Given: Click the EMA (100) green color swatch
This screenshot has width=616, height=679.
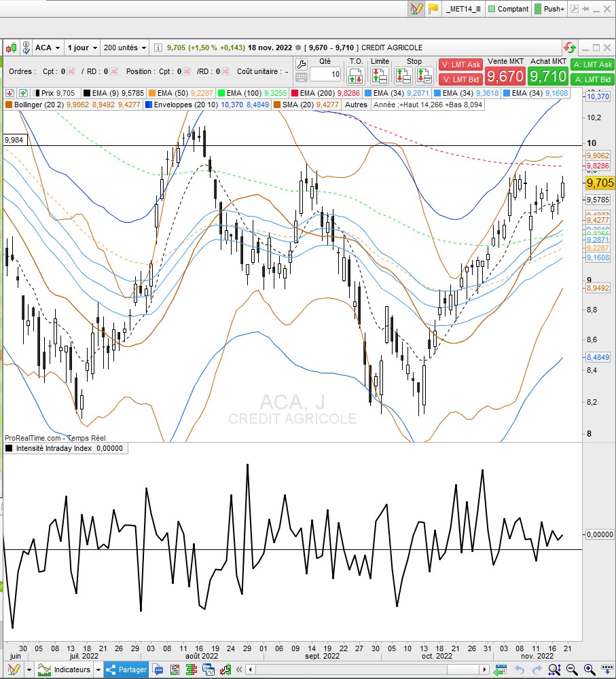Looking at the screenshot, I should (221, 93).
